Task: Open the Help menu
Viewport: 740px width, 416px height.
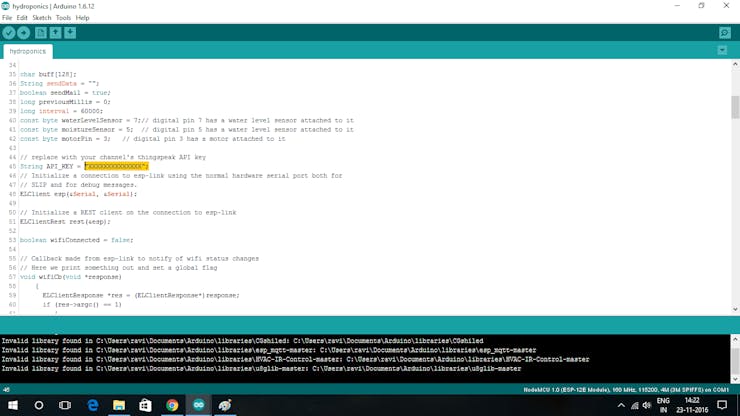Action: [x=83, y=18]
